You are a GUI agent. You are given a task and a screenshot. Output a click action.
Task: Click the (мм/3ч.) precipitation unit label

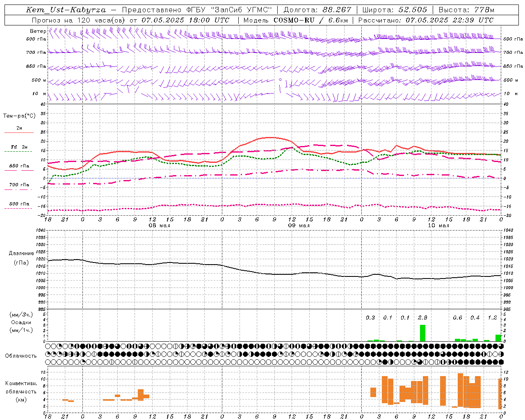coord(21,315)
